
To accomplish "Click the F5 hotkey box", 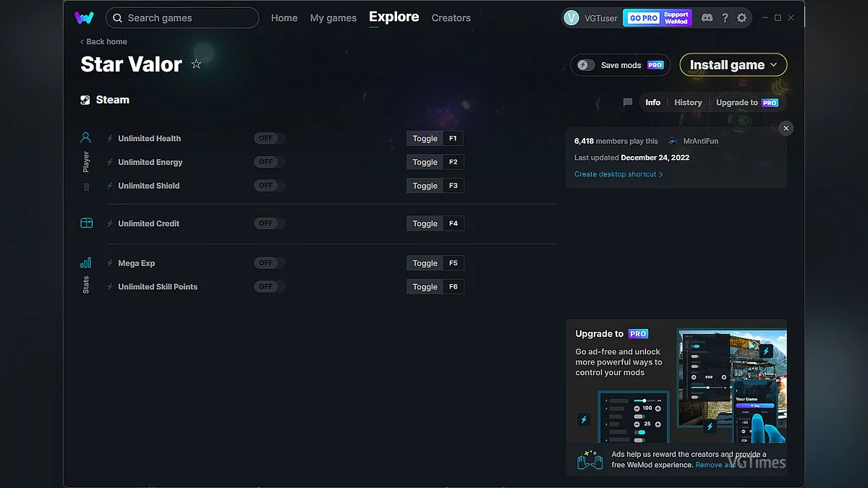I will (454, 264).
